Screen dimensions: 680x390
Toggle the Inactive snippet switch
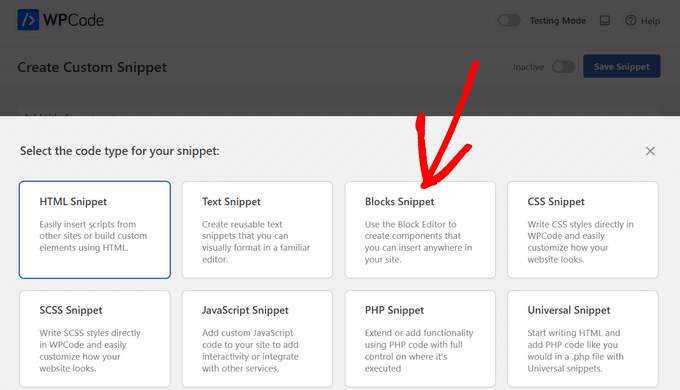click(x=563, y=67)
